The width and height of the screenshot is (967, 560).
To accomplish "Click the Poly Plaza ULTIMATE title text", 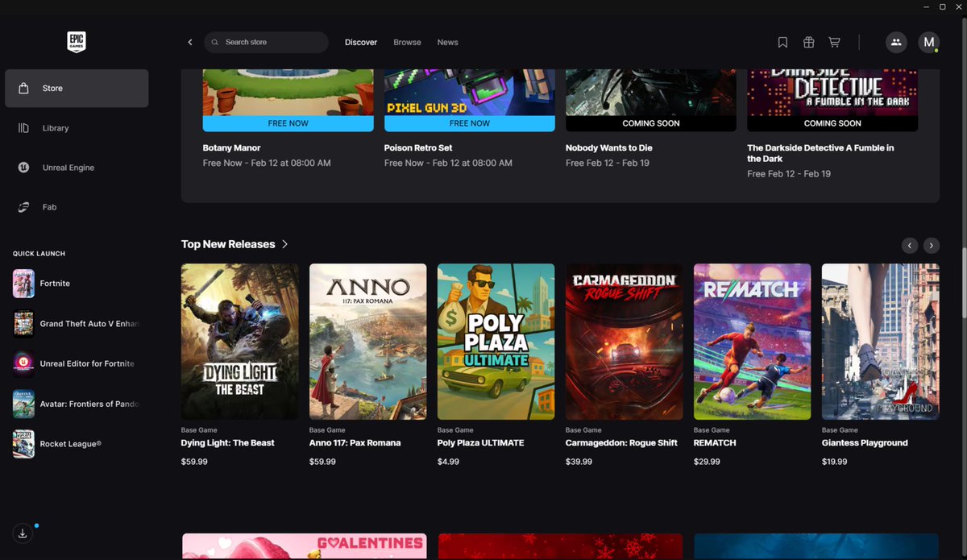I will (481, 443).
